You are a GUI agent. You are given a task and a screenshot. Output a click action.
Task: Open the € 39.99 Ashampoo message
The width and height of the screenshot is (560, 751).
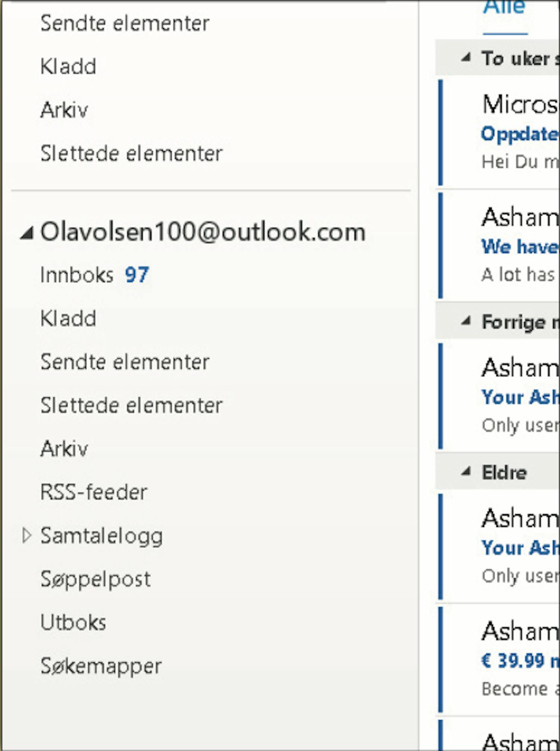click(500, 660)
